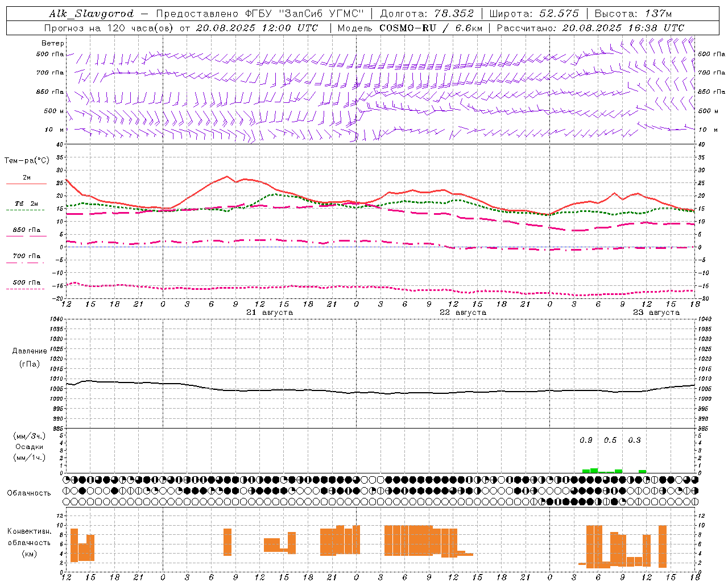Image resolution: width=728 pixels, height=582 pixels.
Task: Click the latitude value Широта: 52.575
Action: tap(534, 14)
